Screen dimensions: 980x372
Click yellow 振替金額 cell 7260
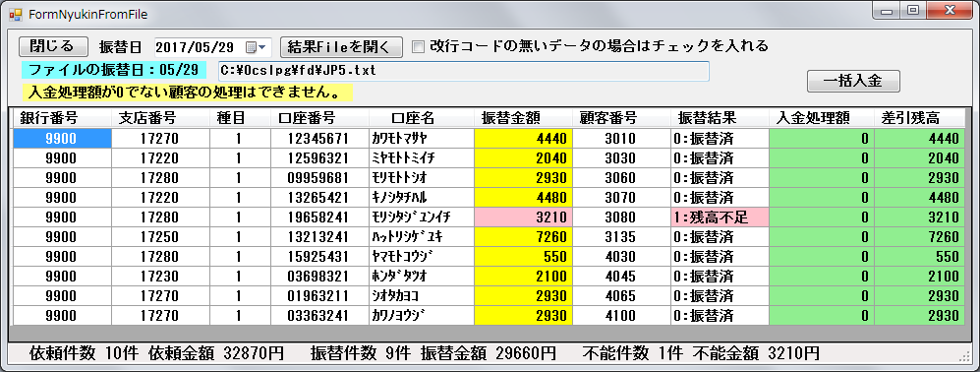point(524,237)
